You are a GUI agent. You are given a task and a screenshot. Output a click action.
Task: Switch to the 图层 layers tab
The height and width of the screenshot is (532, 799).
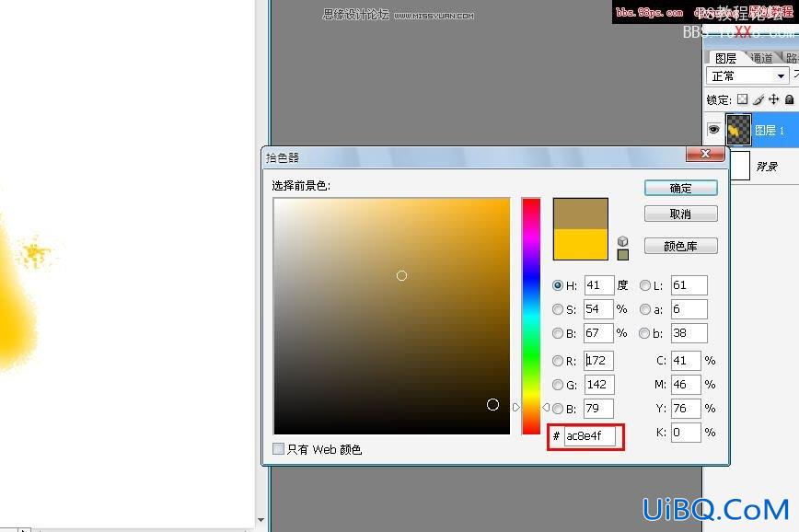point(725,58)
